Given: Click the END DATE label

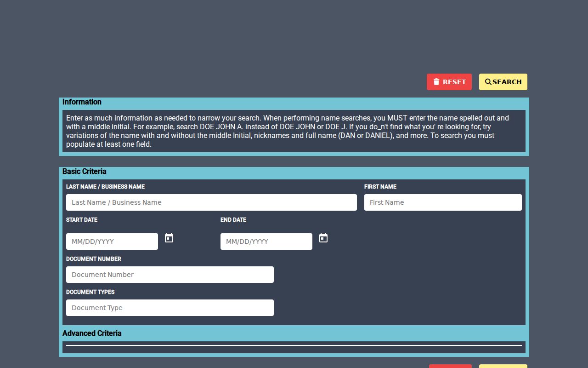Looking at the screenshot, I should (x=233, y=220).
